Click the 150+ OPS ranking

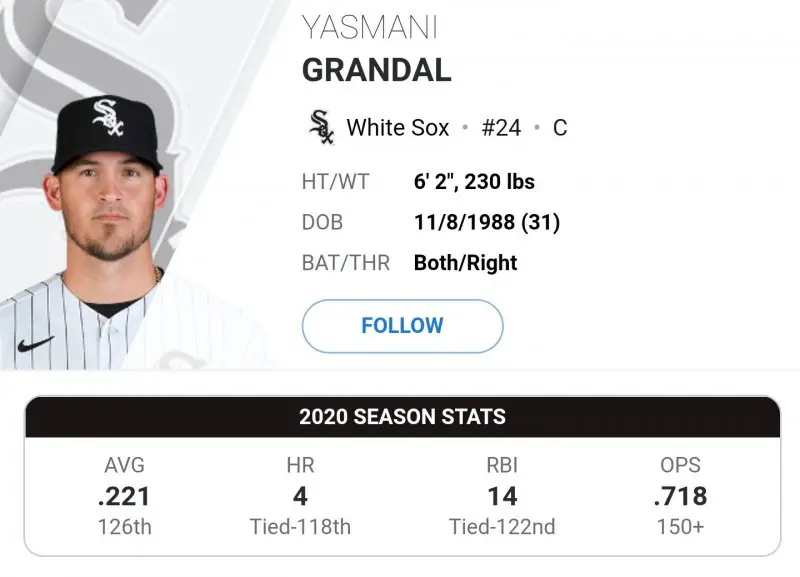pyautogui.click(x=680, y=526)
